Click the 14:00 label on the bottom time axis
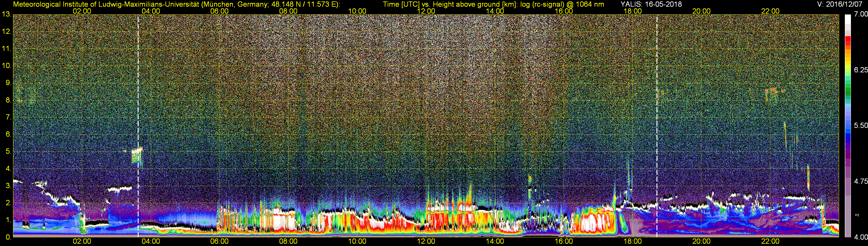The image size is (868, 246). point(495,241)
